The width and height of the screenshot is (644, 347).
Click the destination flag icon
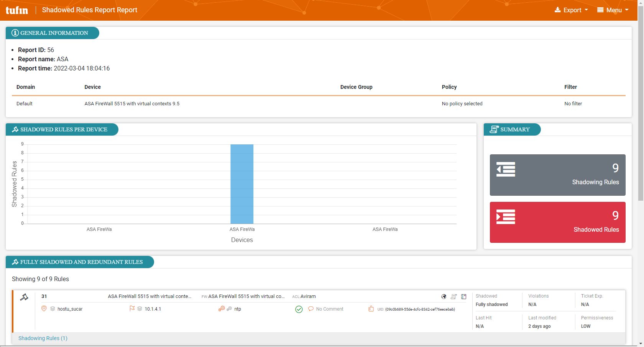[x=132, y=309]
